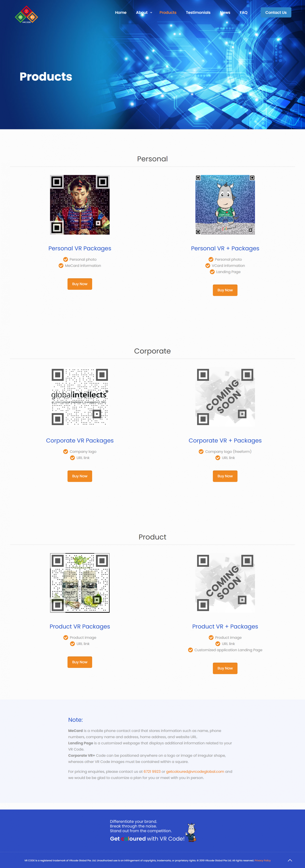Screen dimensions: 305x868
Task: Open Corporate VR + Packages title link
Action: click(225, 440)
